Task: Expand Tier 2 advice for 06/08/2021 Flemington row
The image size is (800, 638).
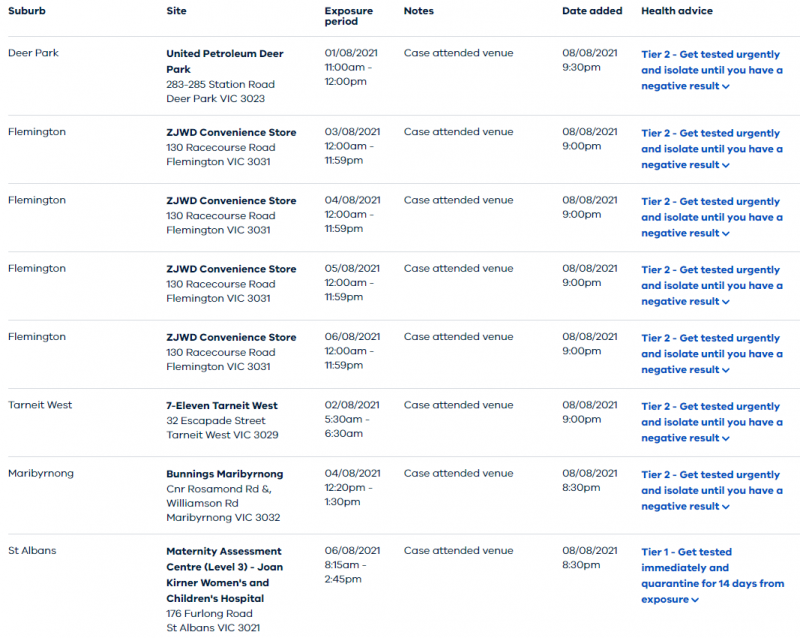Action: (x=711, y=354)
